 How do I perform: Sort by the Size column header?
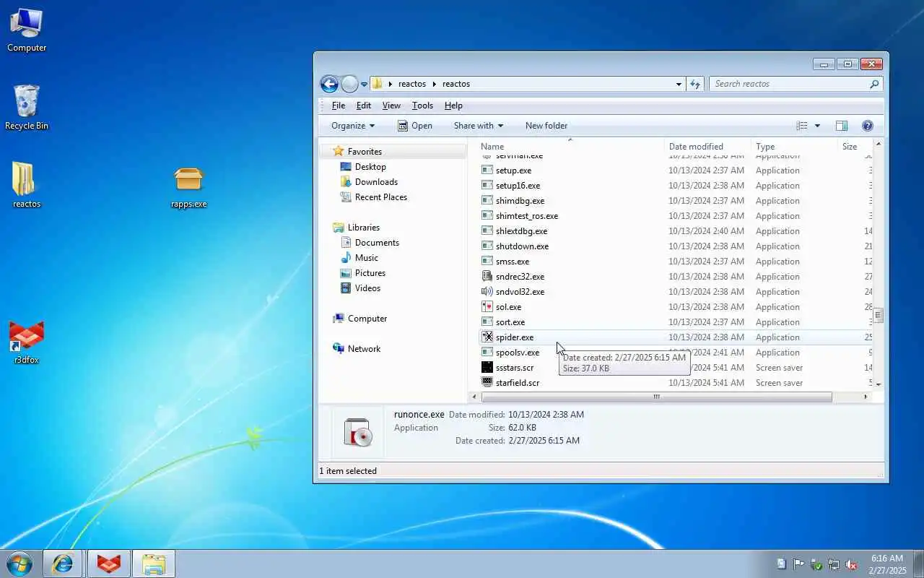click(x=855, y=147)
